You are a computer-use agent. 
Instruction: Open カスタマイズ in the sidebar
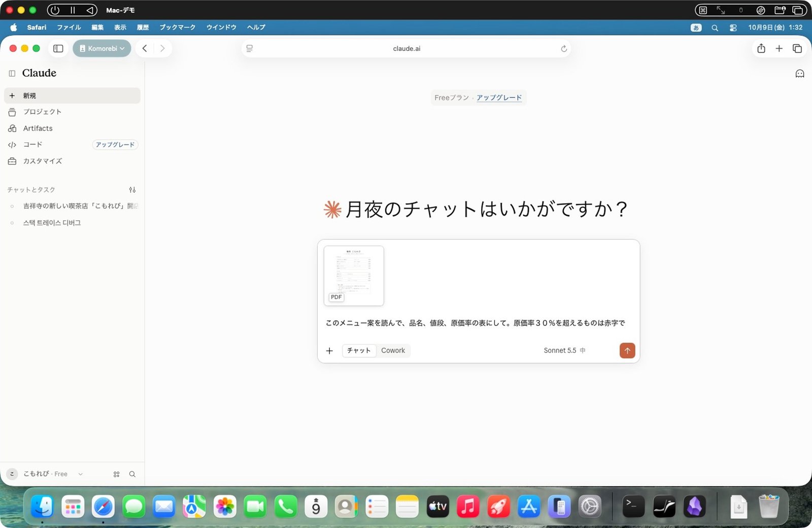(x=72, y=161)
